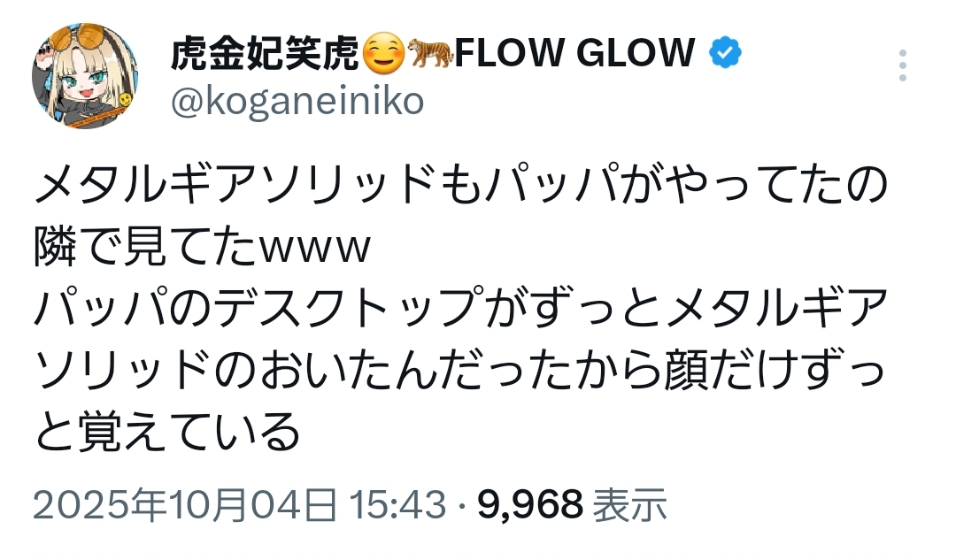
Task: Click the blue verified checkmark badge
Action: 726,55
